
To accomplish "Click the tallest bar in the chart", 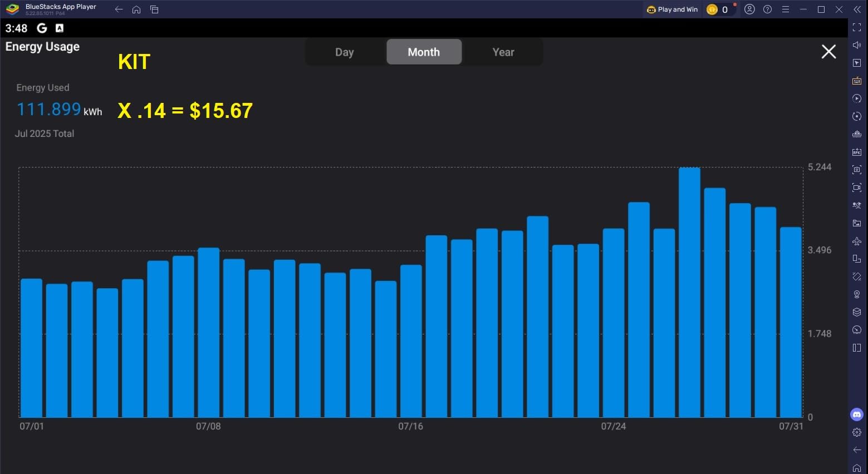I will click(689, 292).
